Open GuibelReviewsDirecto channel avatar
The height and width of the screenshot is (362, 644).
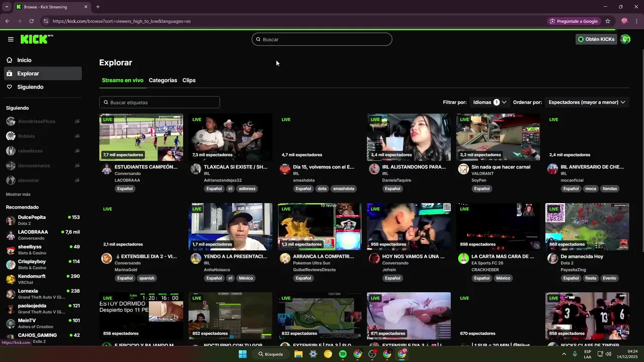285,258
